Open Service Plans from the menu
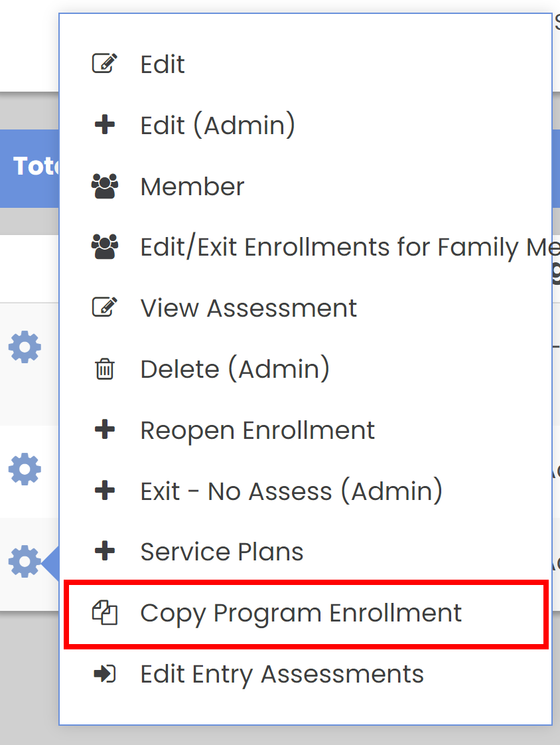 222,552
